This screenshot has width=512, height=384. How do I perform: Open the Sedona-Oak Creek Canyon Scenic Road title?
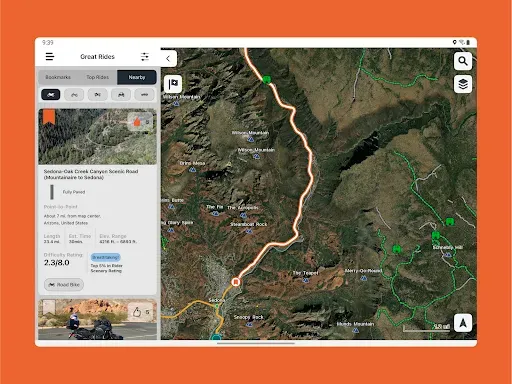(x=91, y=174)
